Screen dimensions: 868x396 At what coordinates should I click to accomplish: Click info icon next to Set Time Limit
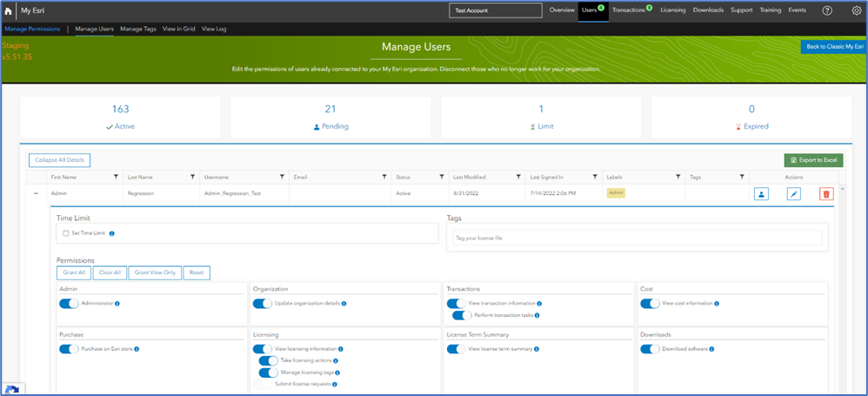(112, 233)
